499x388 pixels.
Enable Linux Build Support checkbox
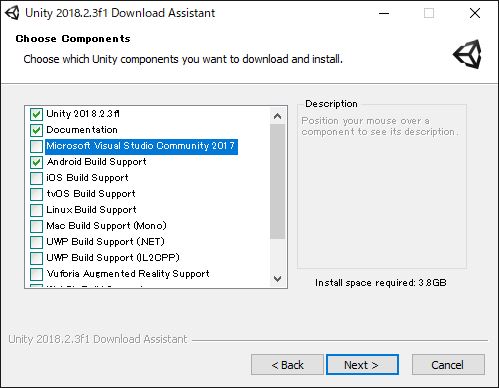point(36,210)
